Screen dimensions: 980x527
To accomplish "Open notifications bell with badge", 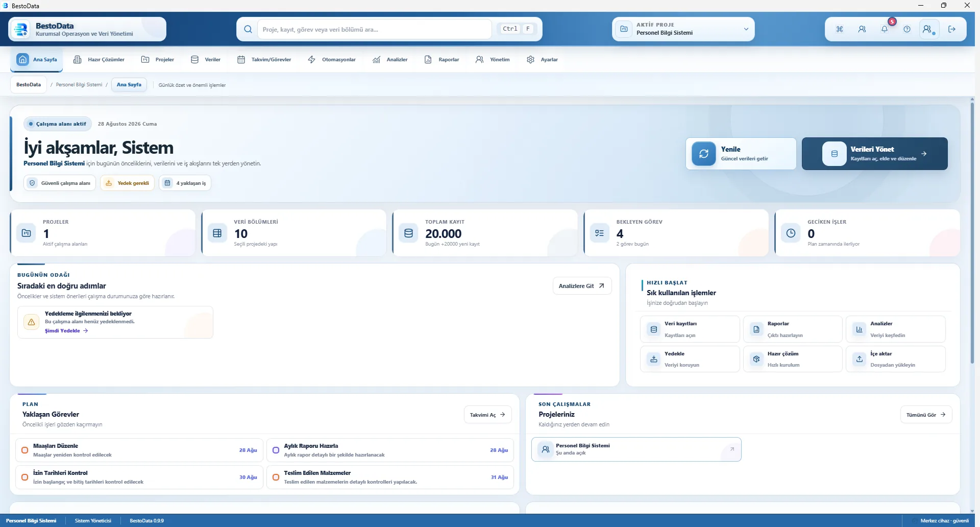I will (885, 29).
